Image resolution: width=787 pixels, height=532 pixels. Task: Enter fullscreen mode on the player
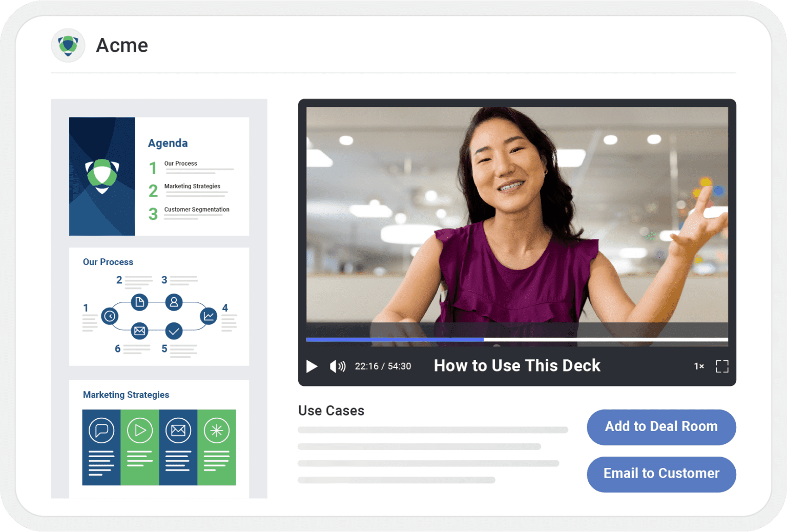(x=722, y=366)
